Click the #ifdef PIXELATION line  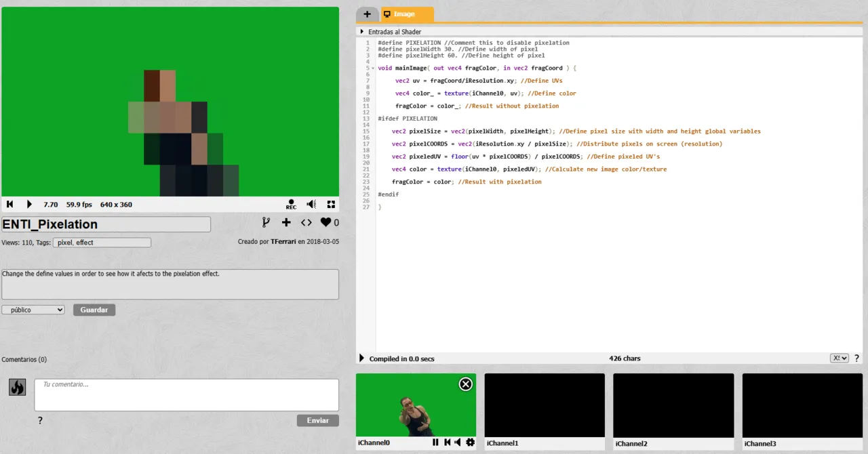(408, 119)
